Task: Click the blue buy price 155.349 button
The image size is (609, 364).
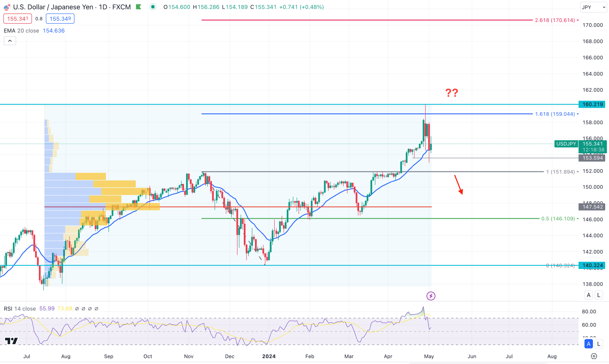Action: [x=60, y=19]
